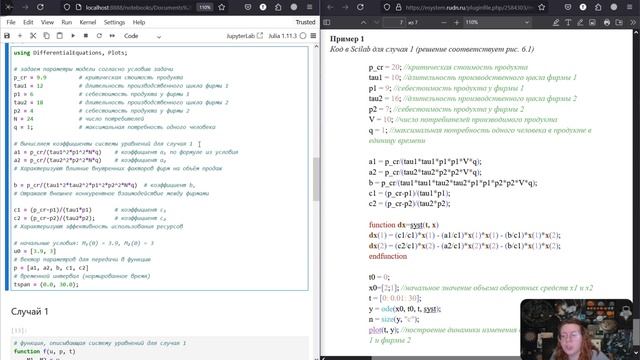Click the code line 'using DifferentialEquations, Plots;'
640x360 pixels.
pos(70,53)
